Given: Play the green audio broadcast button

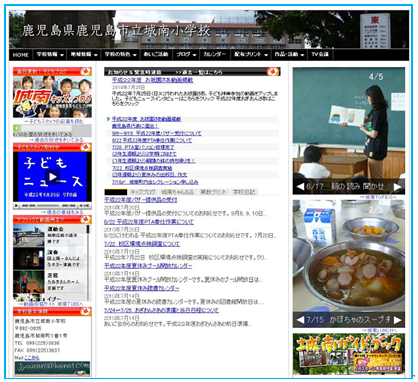Looking at the screenshot, I should coord(16,128).
